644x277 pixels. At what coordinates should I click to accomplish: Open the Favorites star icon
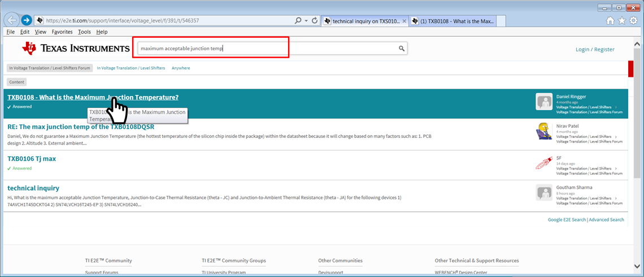click(x=622, y=20)
